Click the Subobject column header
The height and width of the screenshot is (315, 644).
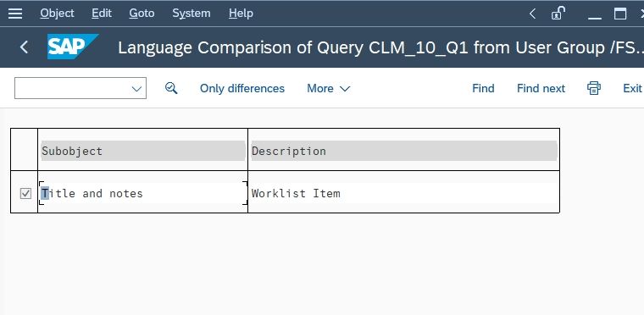coord(143,151)
